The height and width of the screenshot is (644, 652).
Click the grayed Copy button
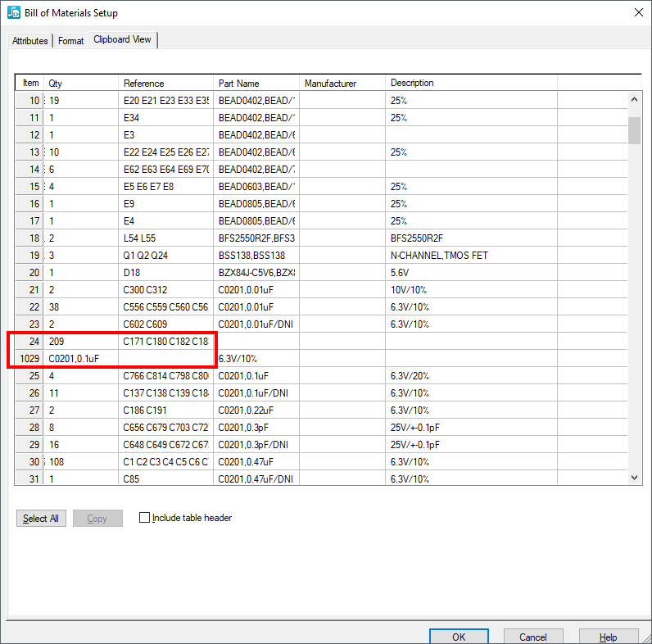97,519
